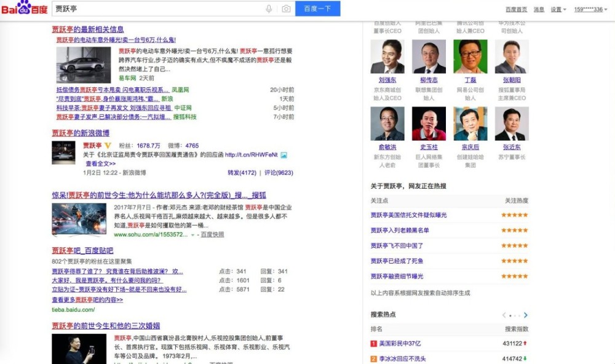Image resolution: width=615 pixels, height=364 pixels.
Task: Open thumbnail of man holding phone
Action: point(79,349)
